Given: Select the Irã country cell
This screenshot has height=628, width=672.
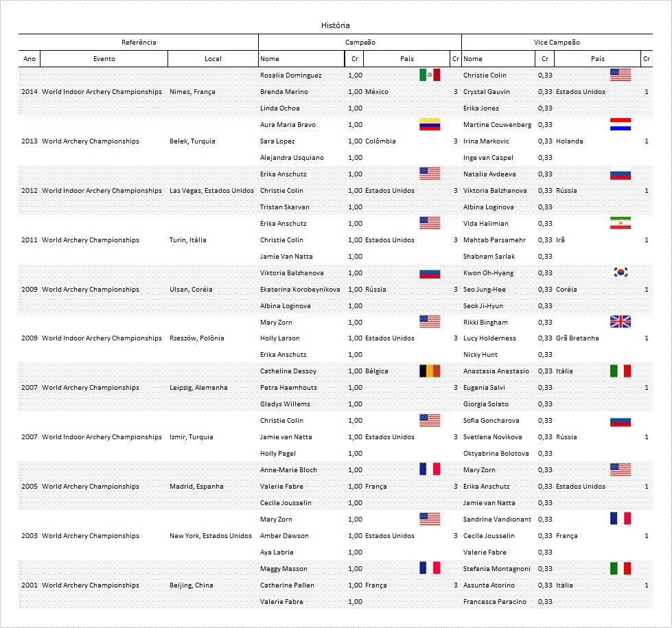Looking at the screenshot, I should click(560, 240).
